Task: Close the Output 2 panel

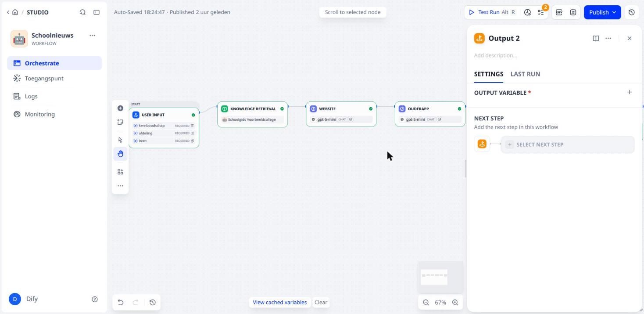Action: 630,38
